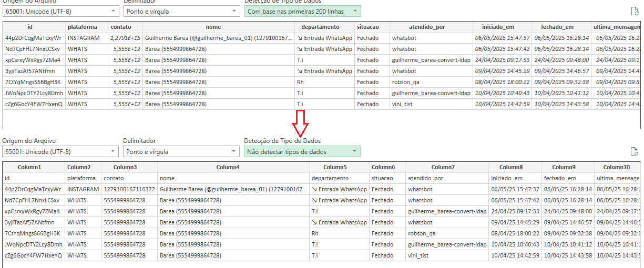
Task: Select the Column8 header
Action: point(515,168)
